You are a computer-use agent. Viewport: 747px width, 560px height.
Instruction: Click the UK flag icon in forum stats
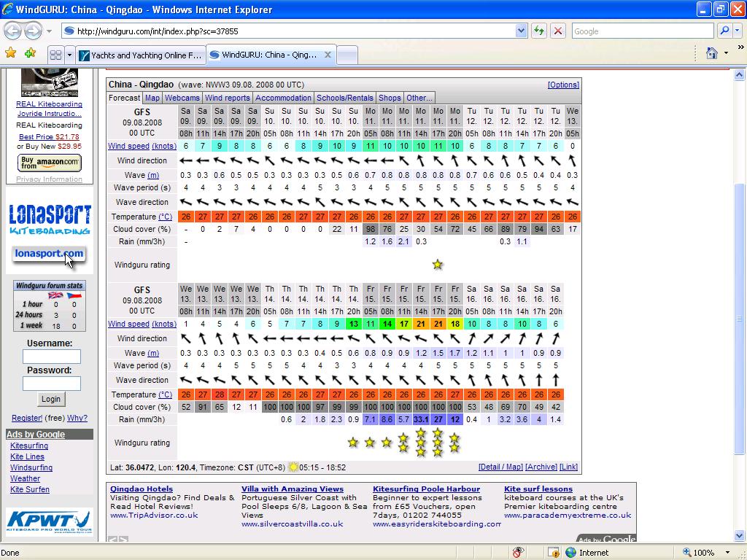55,295
